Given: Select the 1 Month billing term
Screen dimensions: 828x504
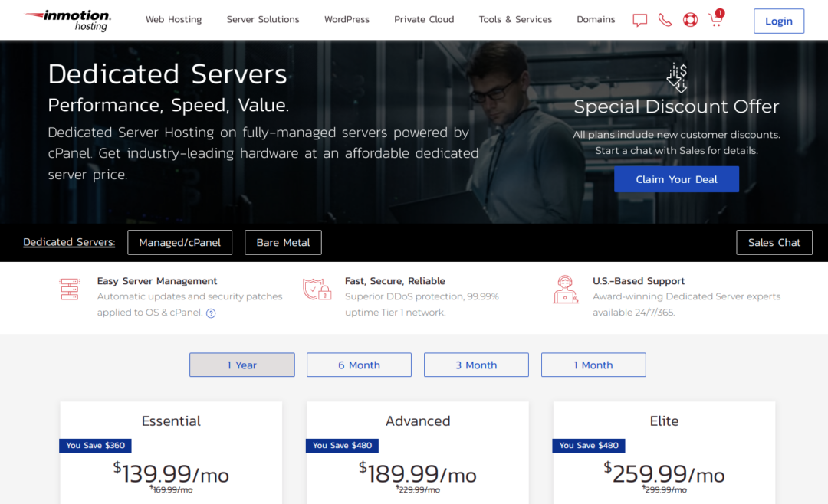Looking at the screenshot, I should 593,365.
